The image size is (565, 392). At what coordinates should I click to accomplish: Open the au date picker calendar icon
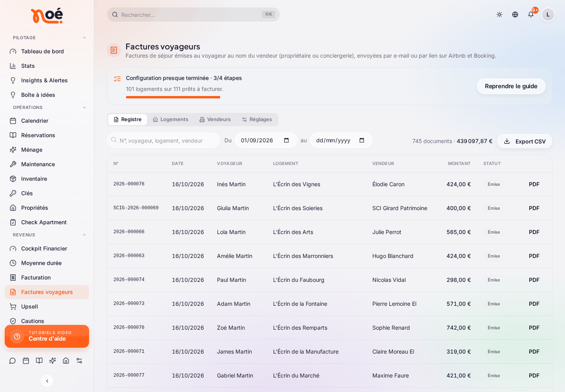[x=362, y=140]
